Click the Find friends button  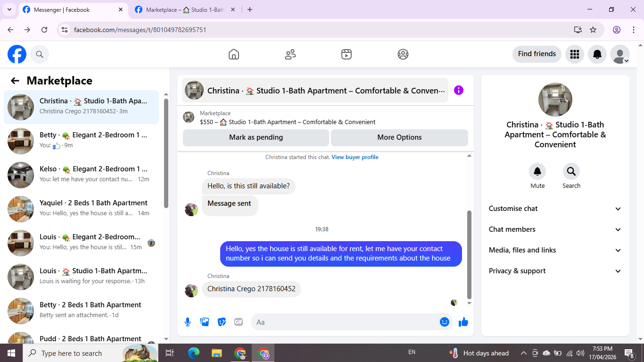tap(537, 54)
